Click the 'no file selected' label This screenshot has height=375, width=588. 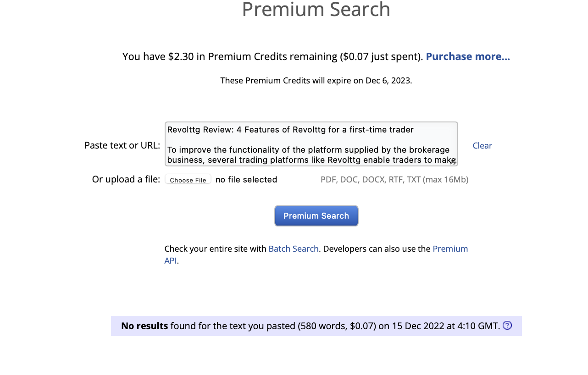point(246,180)
